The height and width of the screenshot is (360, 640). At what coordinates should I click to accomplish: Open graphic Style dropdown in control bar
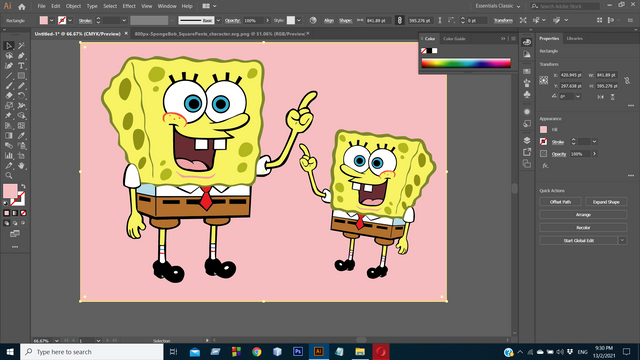pyautogui.click(x=299, y=20)
